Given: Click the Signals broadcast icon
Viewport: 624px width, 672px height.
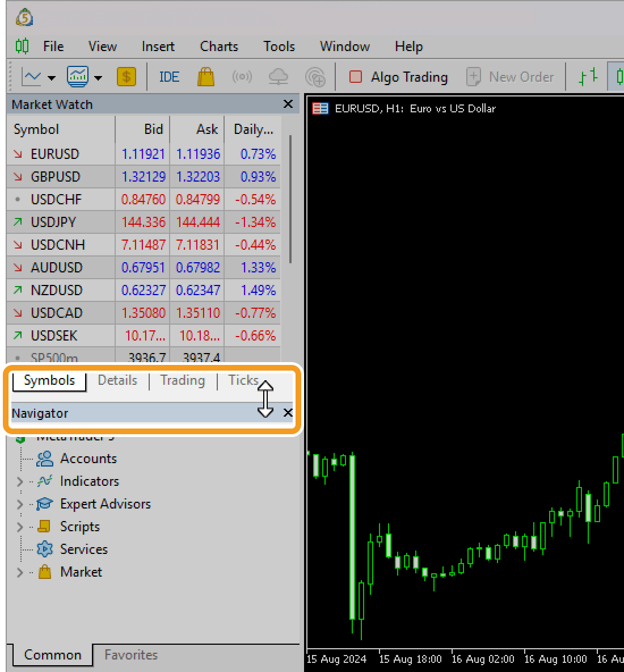Looking at the screenshot, I should (x=242, y=77).
